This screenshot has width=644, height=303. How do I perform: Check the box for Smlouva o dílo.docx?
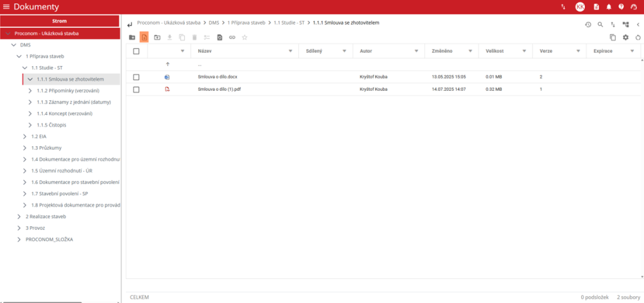[136, 77]
